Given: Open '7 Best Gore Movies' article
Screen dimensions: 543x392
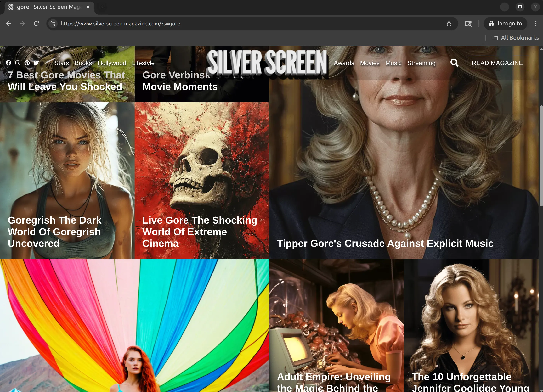Looking at the screenshot, I should click(x=66, y=81).
